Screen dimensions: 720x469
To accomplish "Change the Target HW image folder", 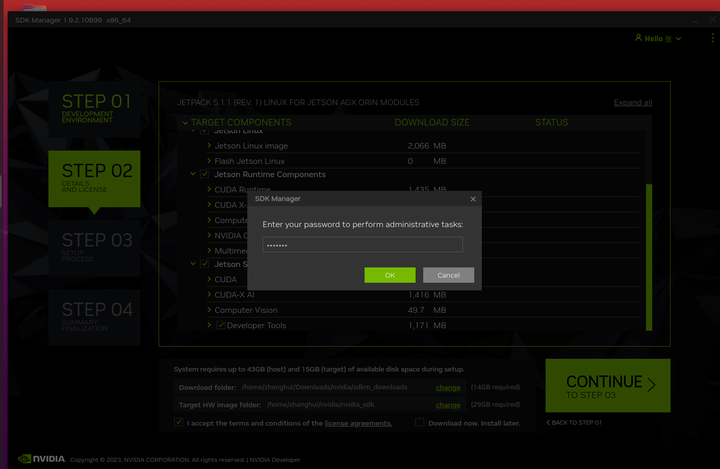I will tap(448, 405).
